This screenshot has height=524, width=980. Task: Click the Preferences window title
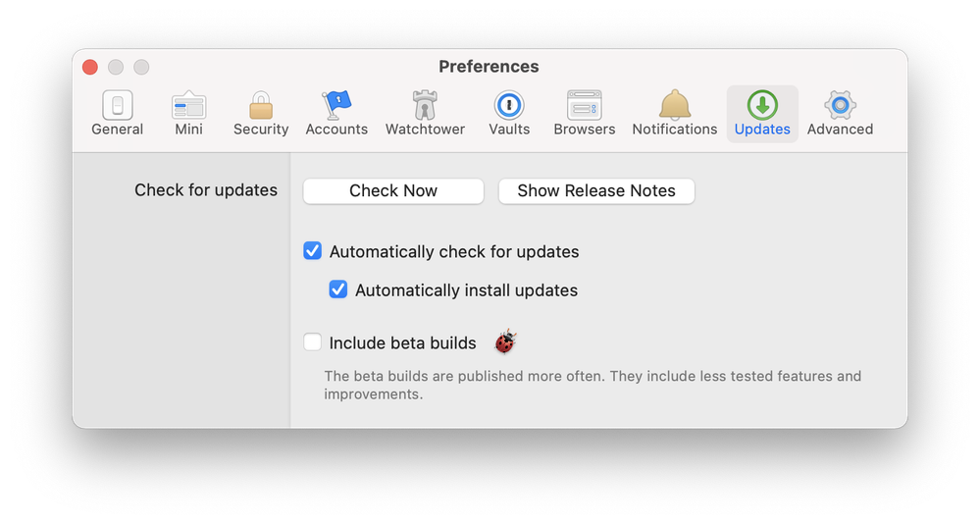click(489, 67)
